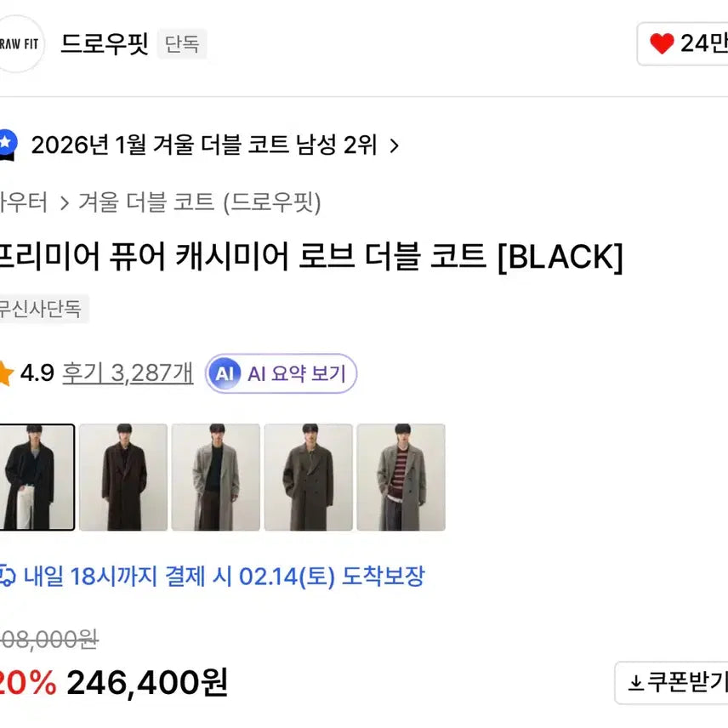Open the 겨울 더블 코트 남성 2위 ranking
728x728 pixels.
click(204, 145)
